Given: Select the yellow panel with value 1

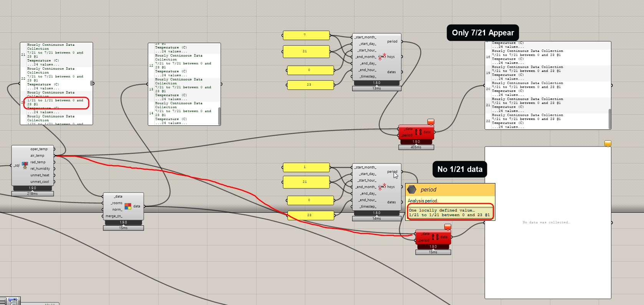Looking at the screenshot, I should point(306,167).
